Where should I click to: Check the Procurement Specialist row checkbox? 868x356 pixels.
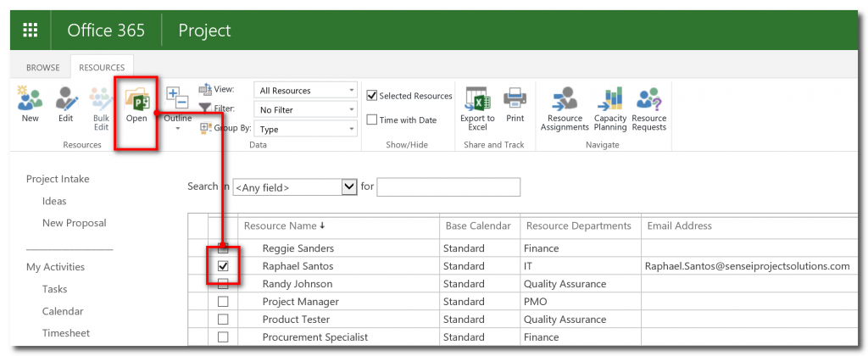[x=223, y=337]
